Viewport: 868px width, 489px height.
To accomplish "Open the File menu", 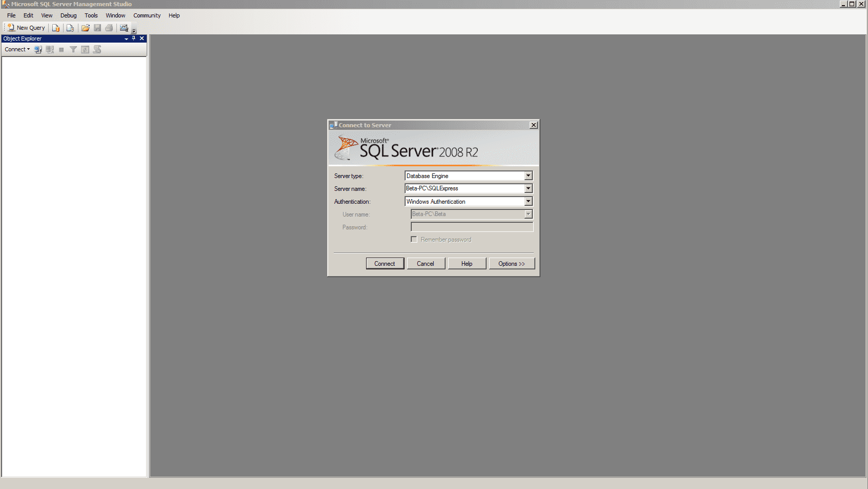I will tap(11, 15).
